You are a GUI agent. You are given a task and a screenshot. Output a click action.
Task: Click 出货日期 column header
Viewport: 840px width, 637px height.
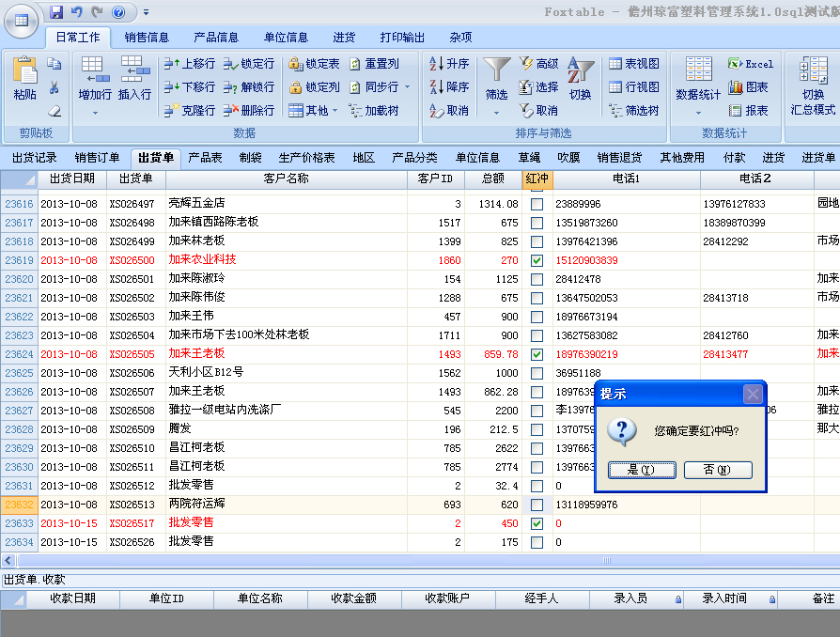[x=71, y=179]
